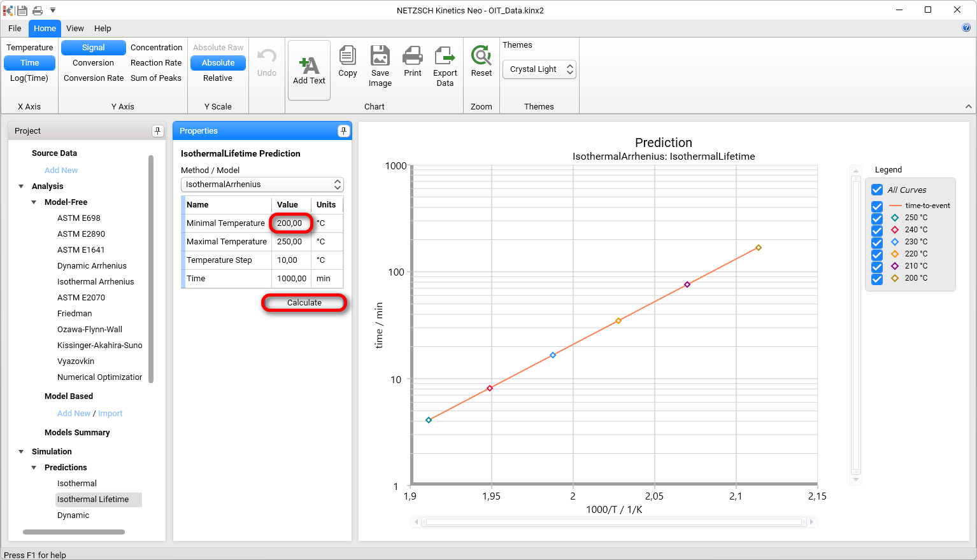977x560 pixels.
Task: Select Dynamic under Predictions
Action: point(73,515)
